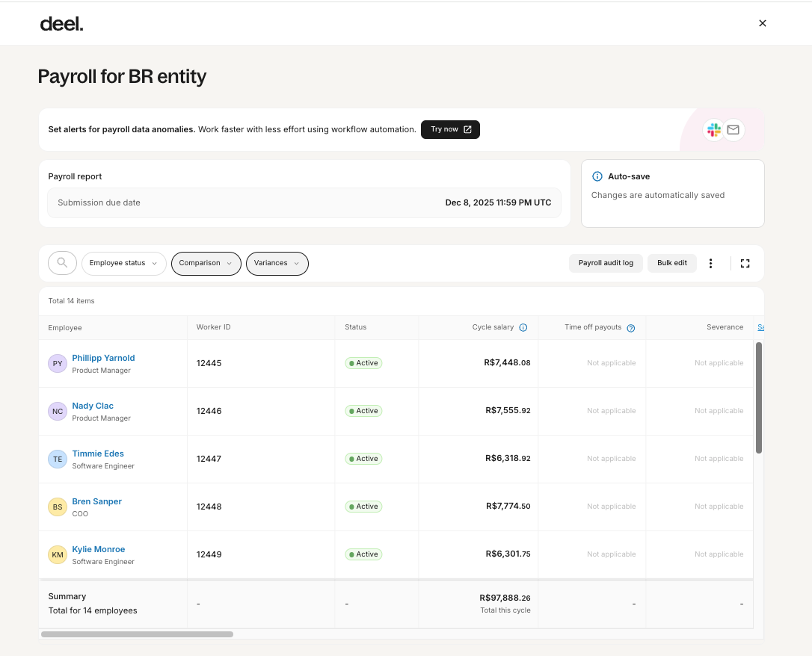Image resolution: width=812 pixels, height=656 pixels.
Task: Select Bren Sanper's BS avatar
Action: point(58,507)
